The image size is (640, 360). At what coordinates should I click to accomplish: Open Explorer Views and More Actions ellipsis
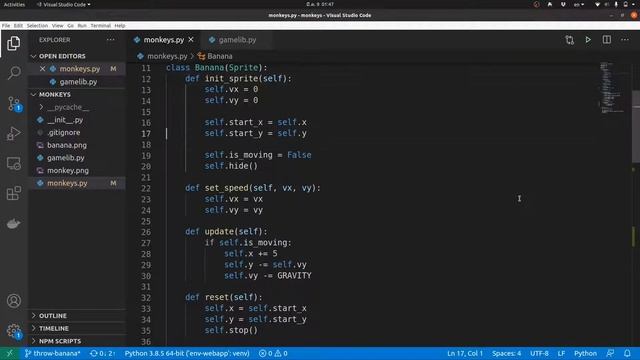click(x=111, y=40)
